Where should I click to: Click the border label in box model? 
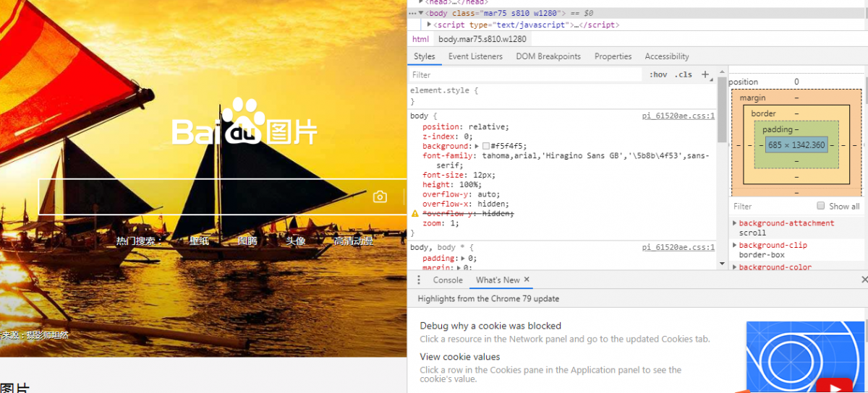[x=763, y=113]
